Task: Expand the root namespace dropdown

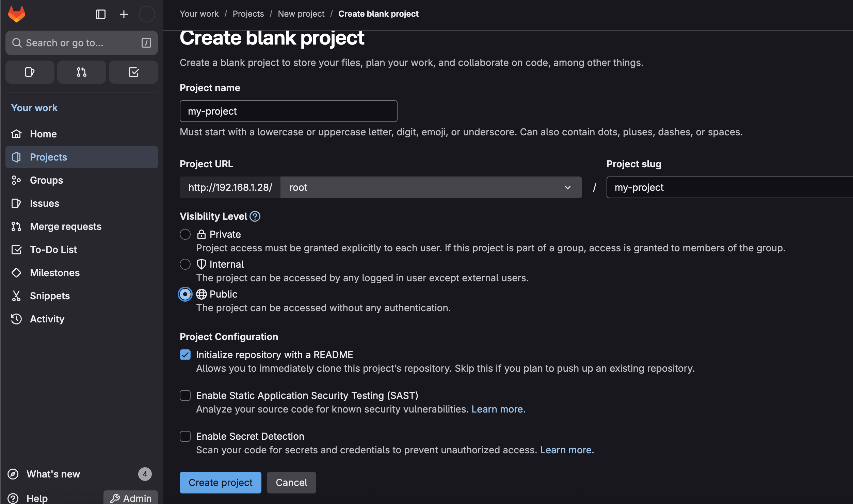Action: 431,187
